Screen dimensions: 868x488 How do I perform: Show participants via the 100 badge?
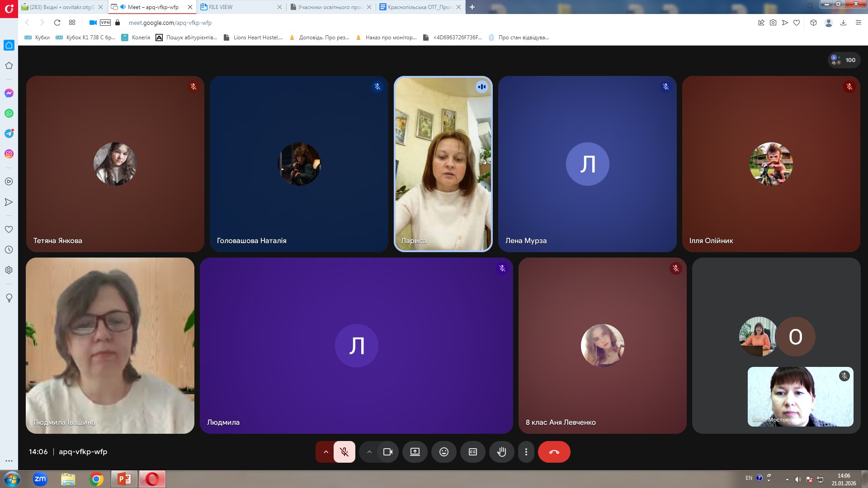(x=844, y=60)
